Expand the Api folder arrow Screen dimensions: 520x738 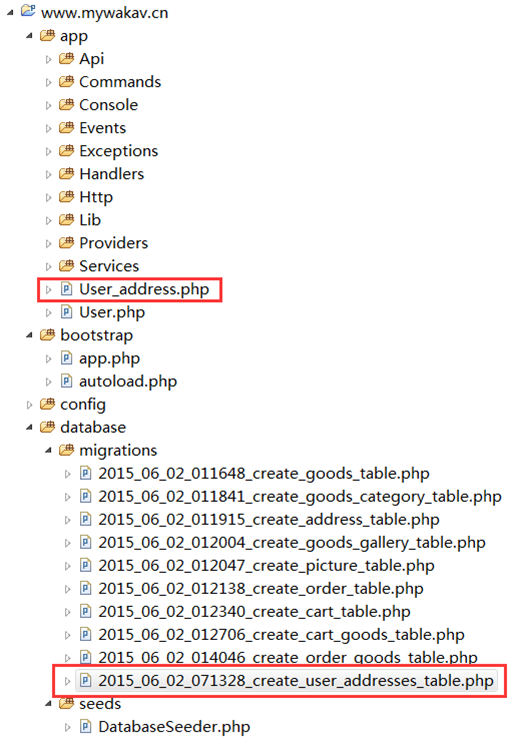[x=48, y=59]
